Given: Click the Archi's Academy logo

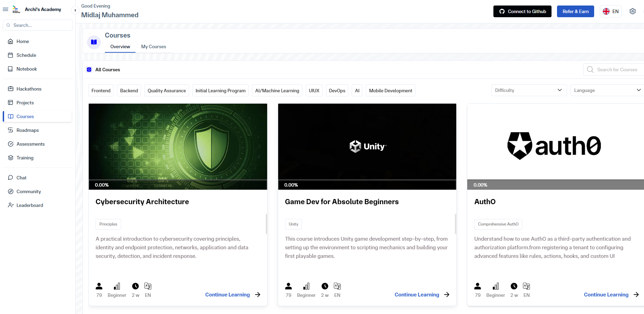Looking at the screenshot, I should click(x=16, y=9).
